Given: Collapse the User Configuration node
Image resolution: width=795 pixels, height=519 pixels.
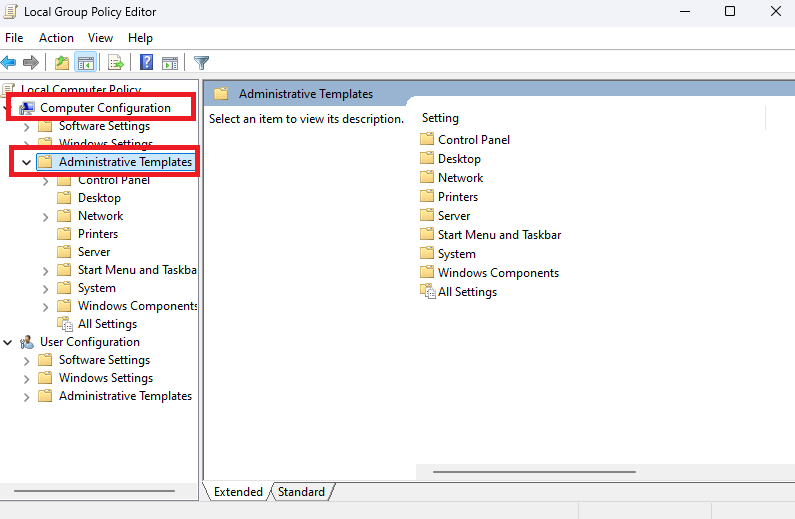Looking at the screenshot, I should coord(8,343).
